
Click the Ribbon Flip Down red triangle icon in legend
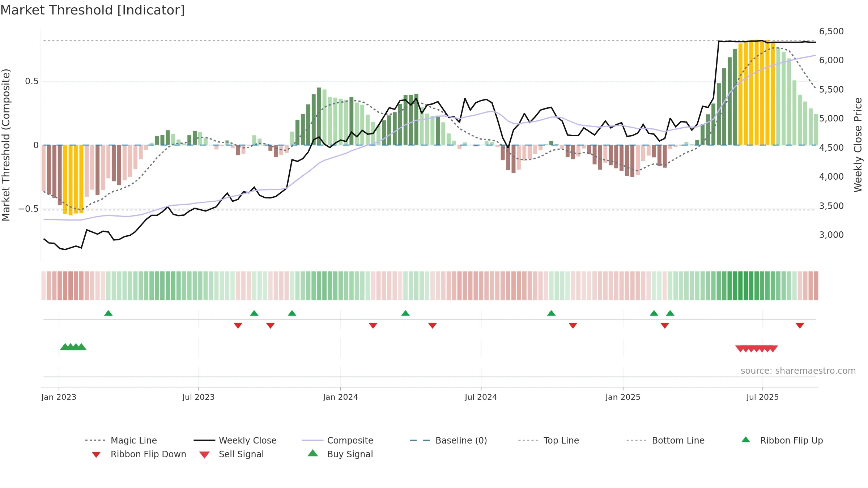point(96,455)
